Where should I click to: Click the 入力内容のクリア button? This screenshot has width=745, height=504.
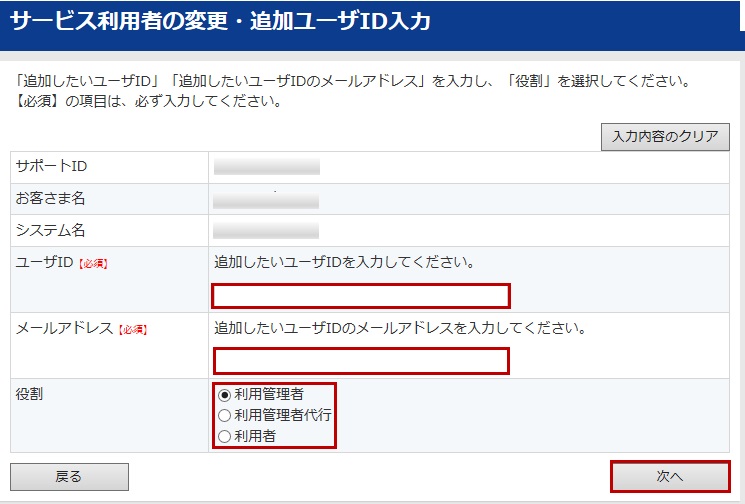tap(665, 137)
